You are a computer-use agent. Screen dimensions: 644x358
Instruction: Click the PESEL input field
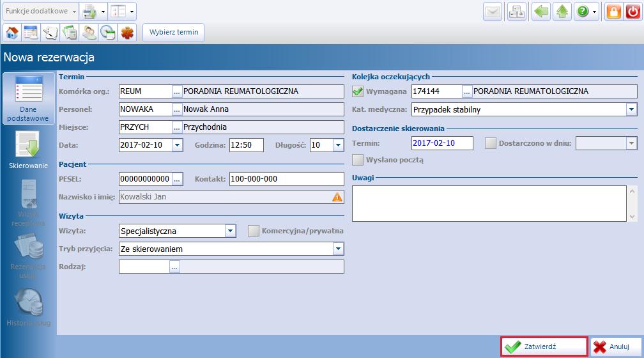(x=146, y=179)
